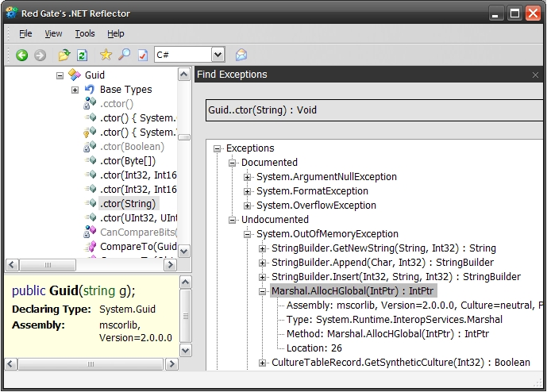The width and height of the screenshot is (547, 392).
Task: Click the Base Types arrow icon
Action: 90,90
